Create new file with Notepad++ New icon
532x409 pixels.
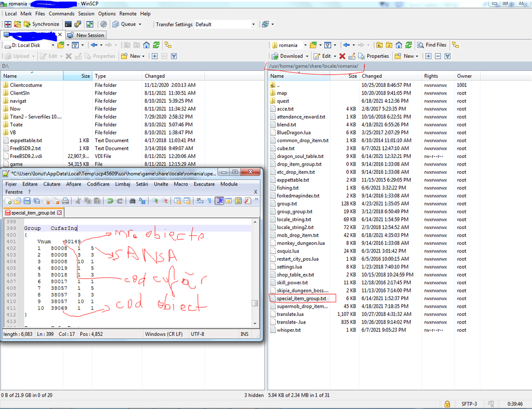[x=8, y=201]
